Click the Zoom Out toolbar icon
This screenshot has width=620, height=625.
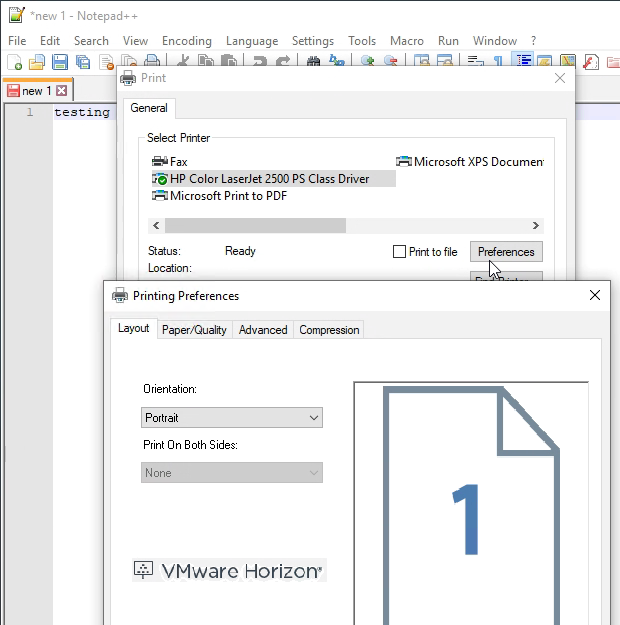[x=391, y=60]
